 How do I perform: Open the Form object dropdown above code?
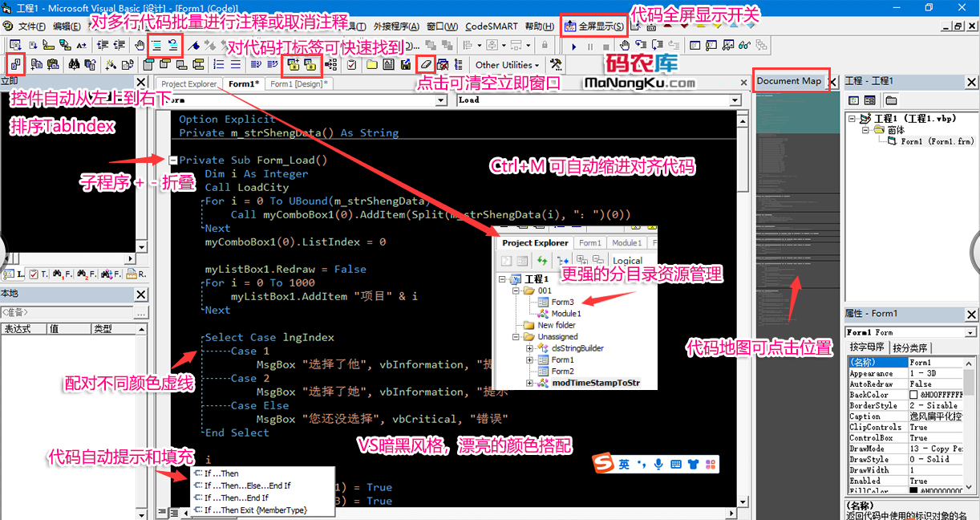pos(441,100)
